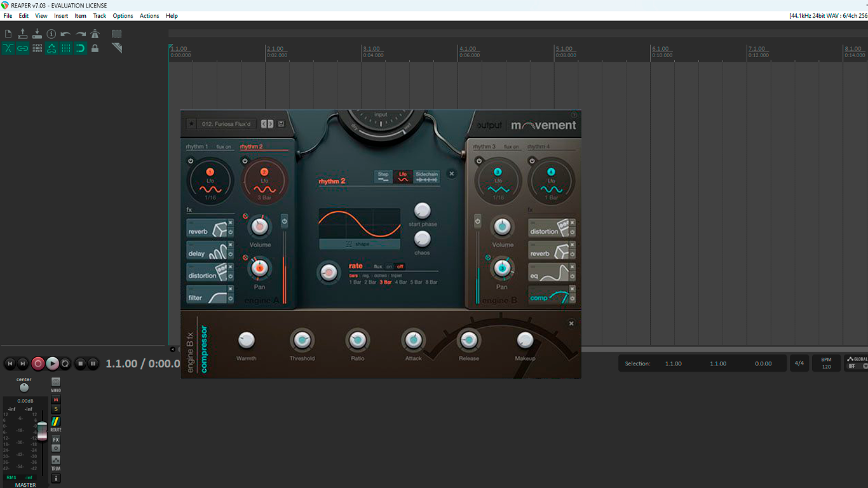Screen dimensions: 868x488
Task: Click the transport Record button
Action: (x=38, y=363)
